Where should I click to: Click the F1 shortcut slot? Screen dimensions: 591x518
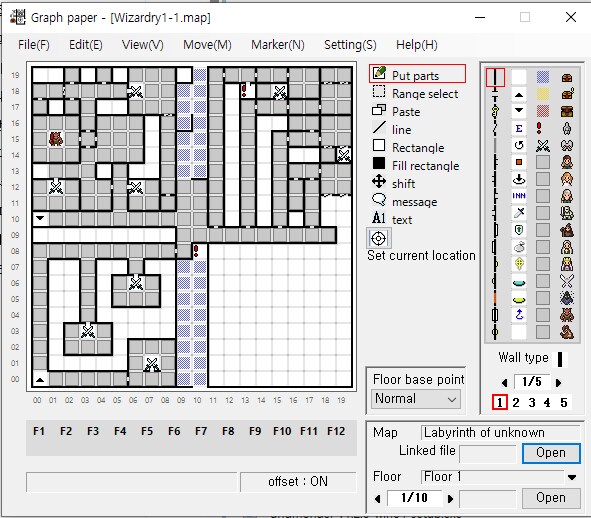tap(39, 431)
